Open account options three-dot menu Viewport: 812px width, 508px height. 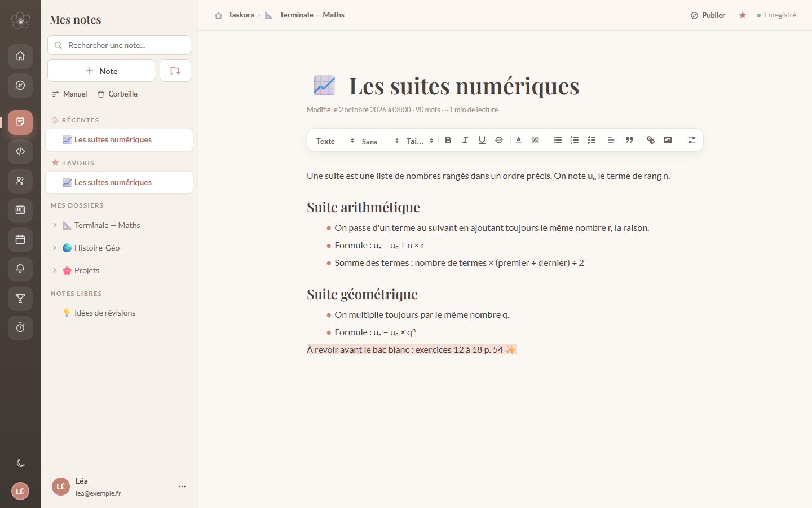click(182, 486)
